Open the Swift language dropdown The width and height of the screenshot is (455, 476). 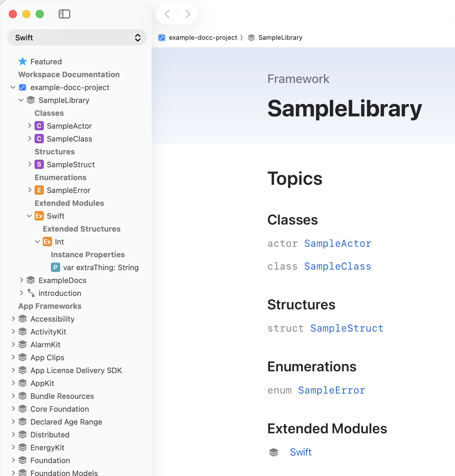77,38
